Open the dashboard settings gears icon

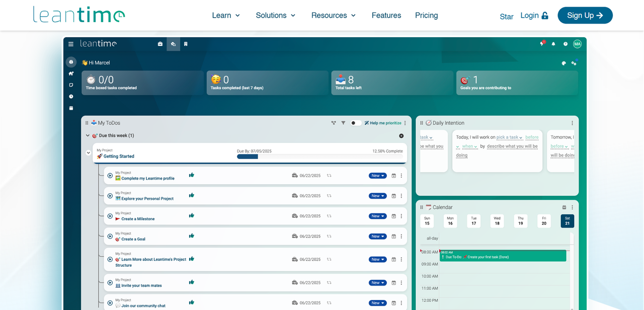574,63
